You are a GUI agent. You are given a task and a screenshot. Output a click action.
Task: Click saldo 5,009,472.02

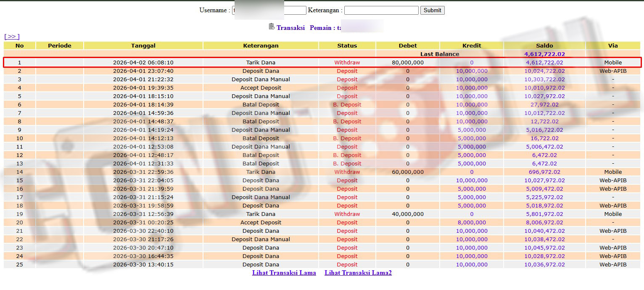click(x=545, y=189)
